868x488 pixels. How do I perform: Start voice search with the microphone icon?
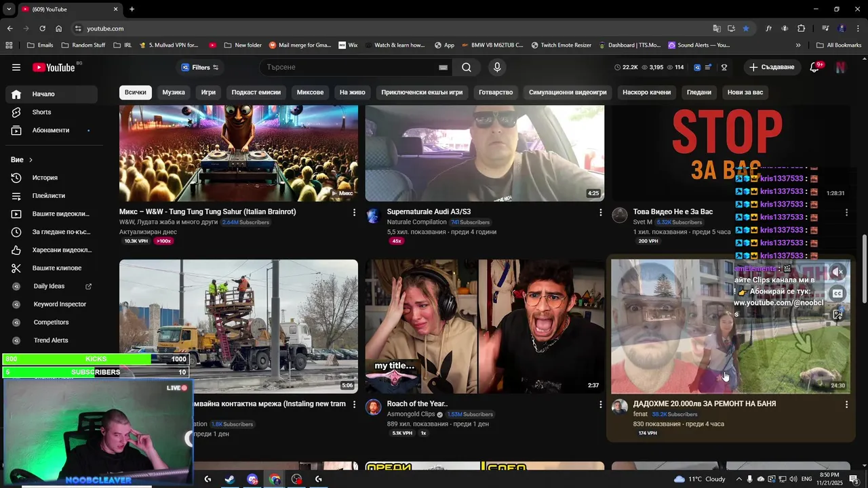click(x=497, y=67)
